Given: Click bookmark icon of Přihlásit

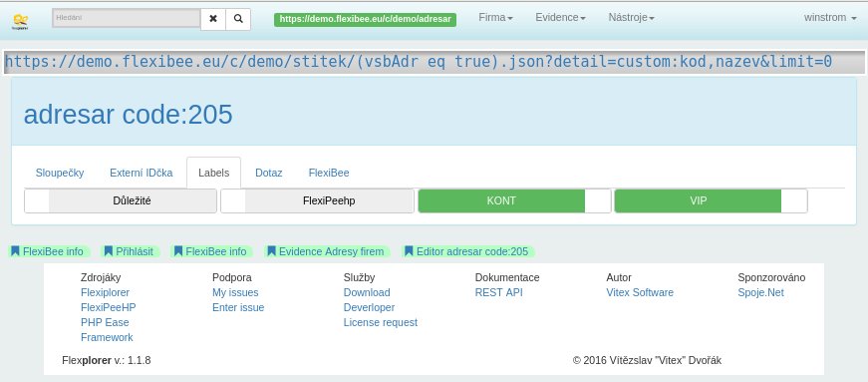Looking at the screenshot, I should [109, 251].
